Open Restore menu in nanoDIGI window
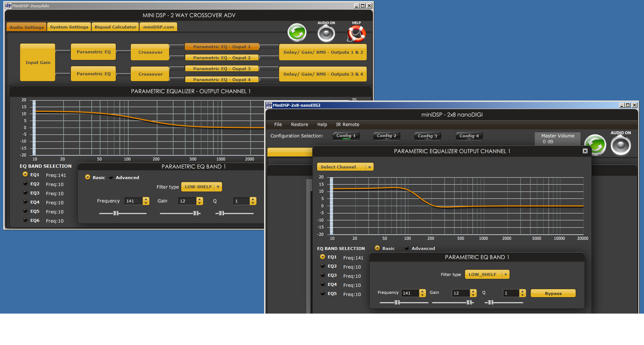The image size is (644, 345). pyautogui.click(x=300, y=125)
